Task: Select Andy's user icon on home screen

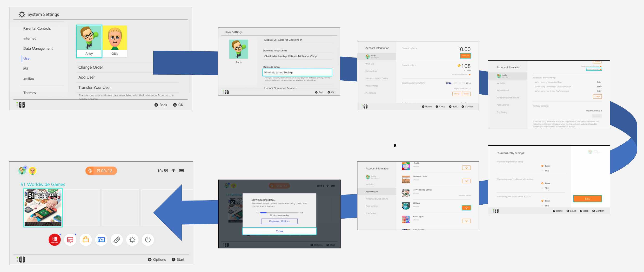Action: 22,171
